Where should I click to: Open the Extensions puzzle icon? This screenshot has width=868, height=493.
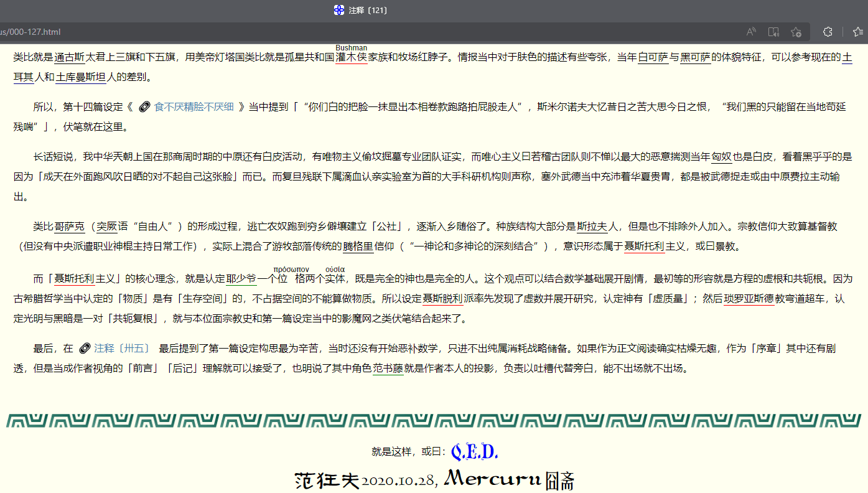coord(828,32)
